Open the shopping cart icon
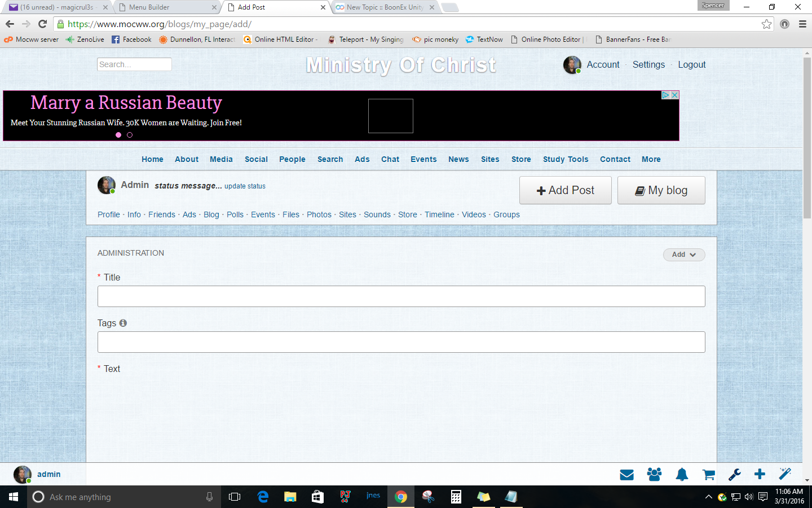Image resolution: width=812 pixels, height=508 pixels. 709,475
